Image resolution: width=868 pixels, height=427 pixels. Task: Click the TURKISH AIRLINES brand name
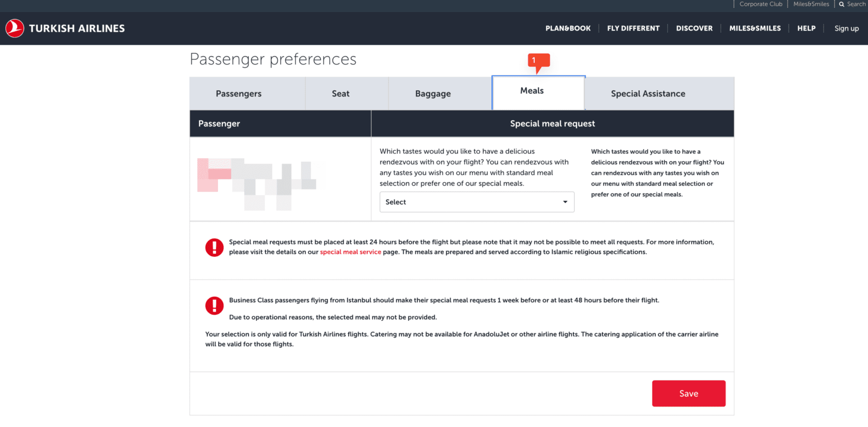(x=77, y=28)
